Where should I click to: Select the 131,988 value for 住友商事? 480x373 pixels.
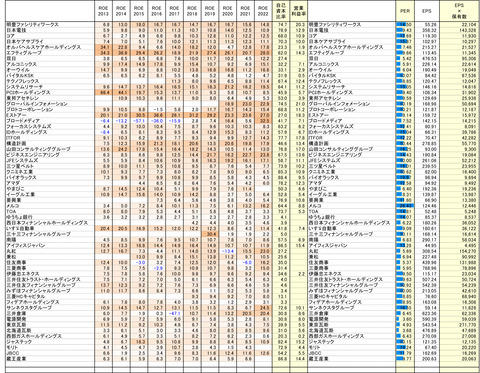click(x=459, y=262)
